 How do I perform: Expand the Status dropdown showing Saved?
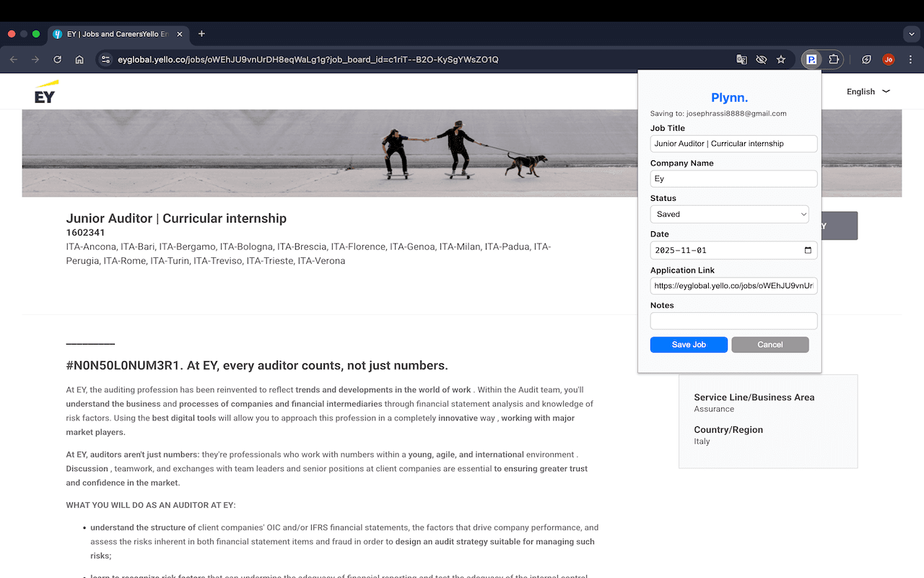pyautogui.click(x=729, y=214)
